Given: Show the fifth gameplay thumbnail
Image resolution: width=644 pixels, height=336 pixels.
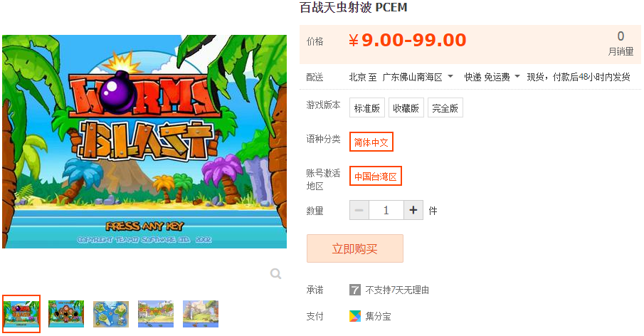Looking at the screenshot, I should (x=201, y=314).
